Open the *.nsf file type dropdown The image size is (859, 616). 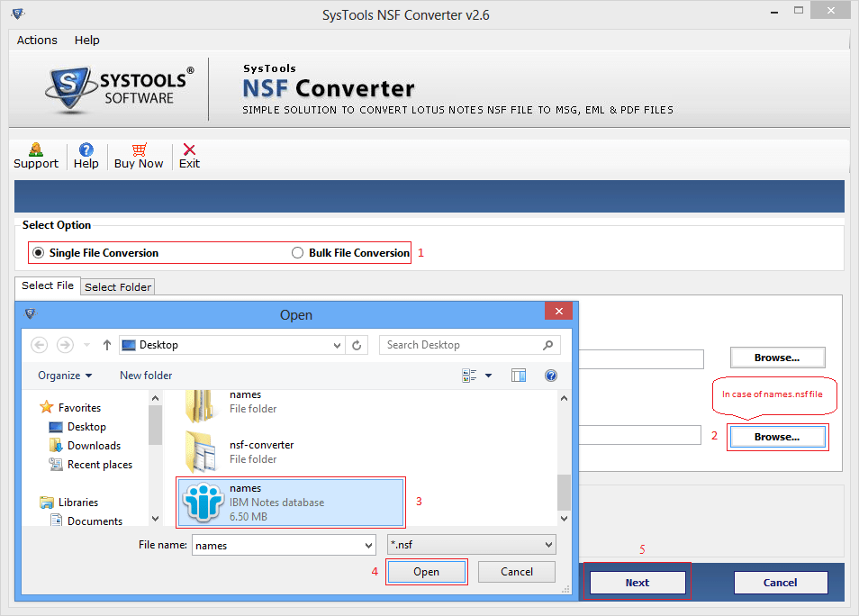pyautogui.click(x=472, y=545)
